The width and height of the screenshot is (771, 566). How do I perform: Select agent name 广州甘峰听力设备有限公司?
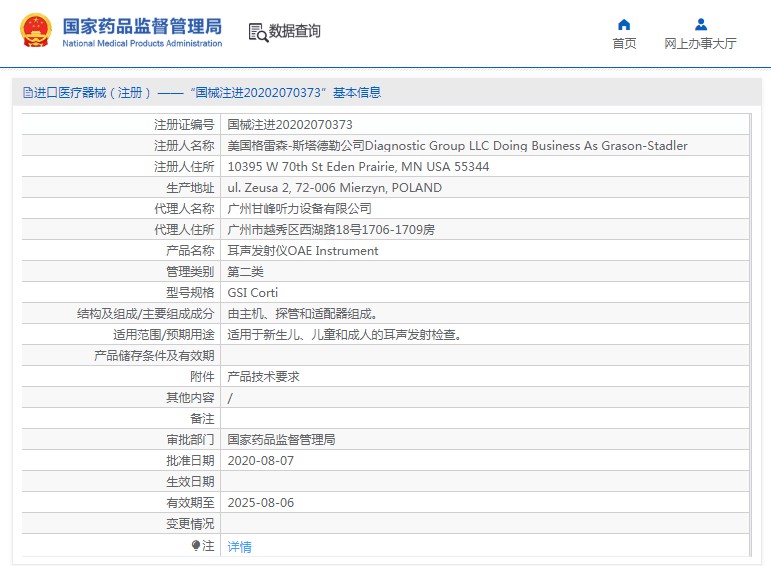299,209
